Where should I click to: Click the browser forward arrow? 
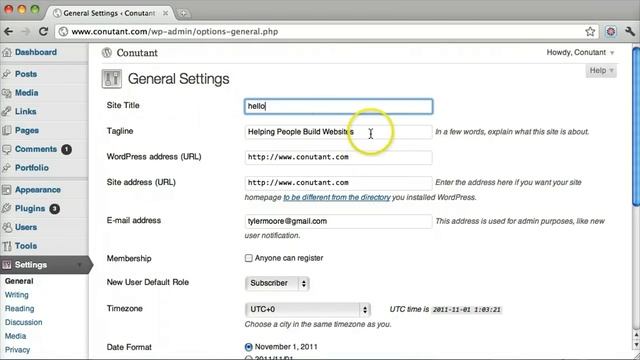(x=25, y=31)
